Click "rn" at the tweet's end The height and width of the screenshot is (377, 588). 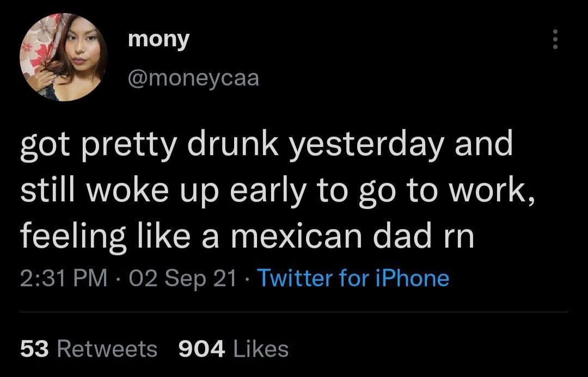pyautogui.click(x=460, y=237)
